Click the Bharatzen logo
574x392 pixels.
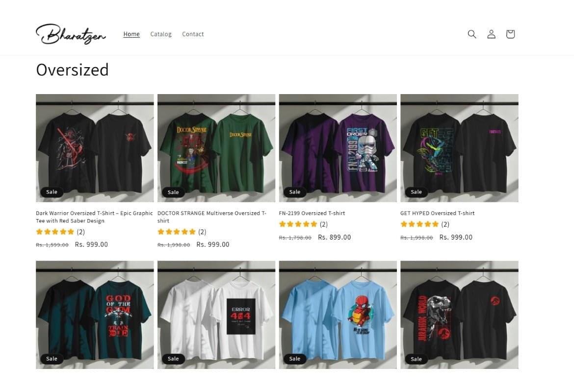pyautogui.click(x=71, y=34)
